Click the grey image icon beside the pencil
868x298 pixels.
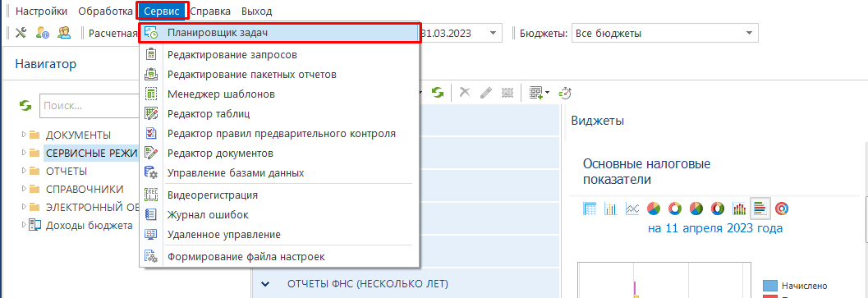coord(507,93)
